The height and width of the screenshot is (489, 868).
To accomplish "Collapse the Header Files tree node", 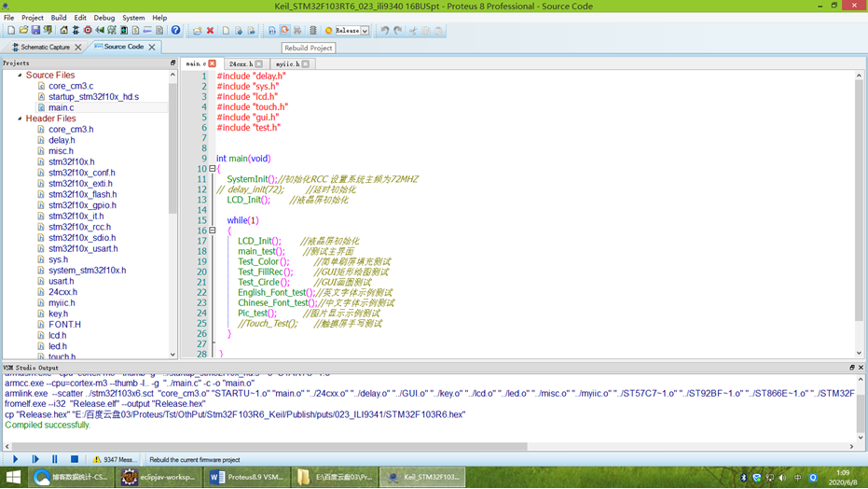I will point(20,119).
